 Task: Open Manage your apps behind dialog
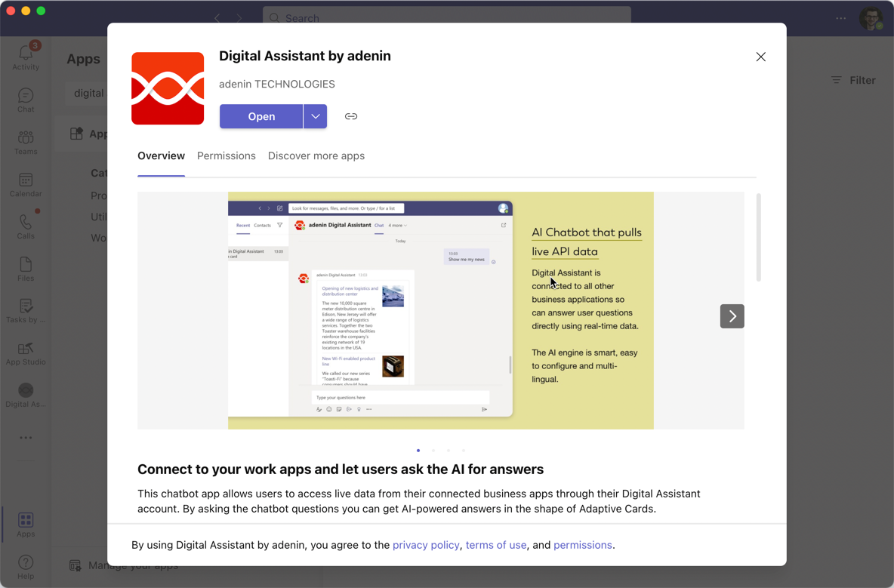[x=124, y=566]
